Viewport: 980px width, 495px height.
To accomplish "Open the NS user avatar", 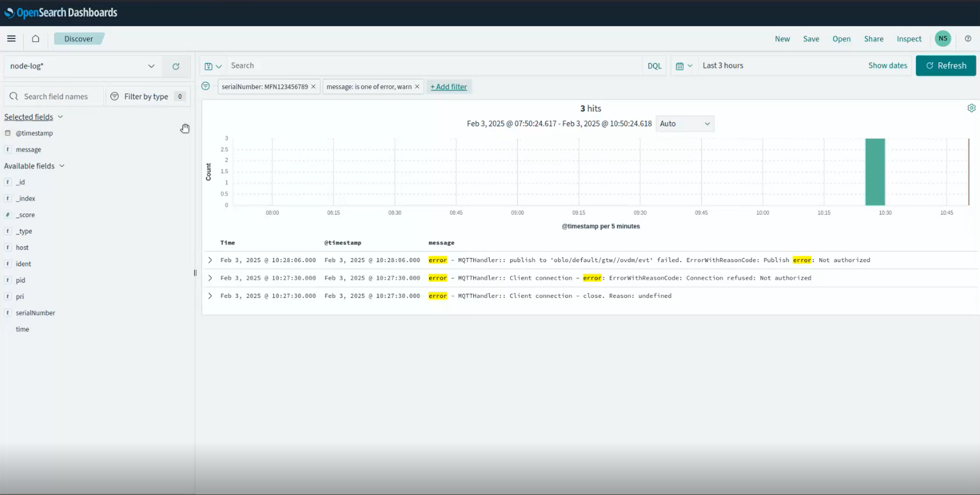I will [943, 39].
